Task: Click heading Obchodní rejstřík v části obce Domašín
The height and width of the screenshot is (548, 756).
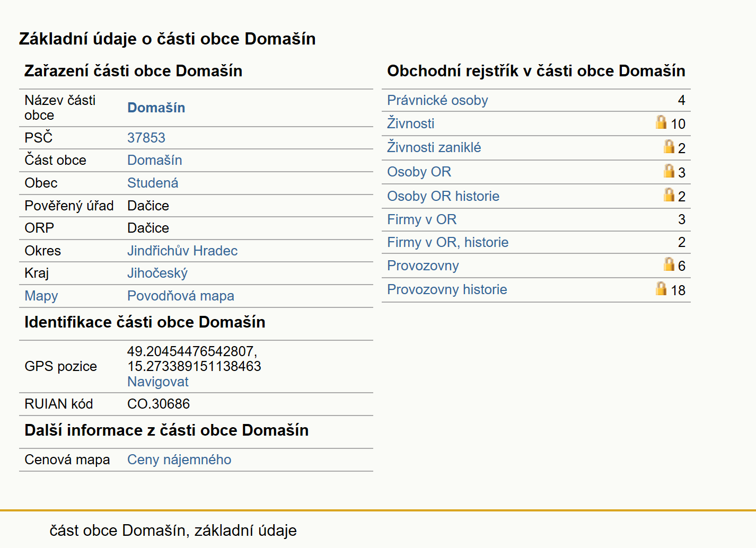Action: tap(536, 71)
